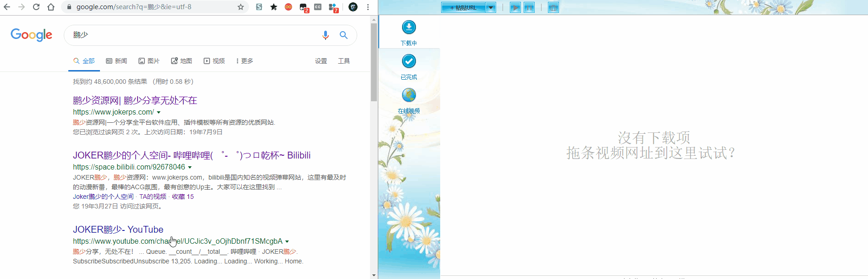
Task: Go back in Chrome browser
Action: (7, 7)
